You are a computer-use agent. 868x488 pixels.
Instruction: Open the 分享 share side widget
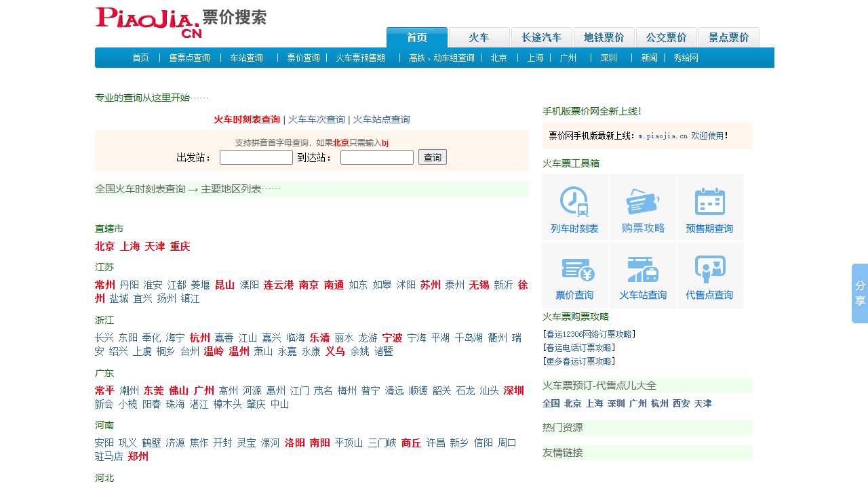pos(859,293)
